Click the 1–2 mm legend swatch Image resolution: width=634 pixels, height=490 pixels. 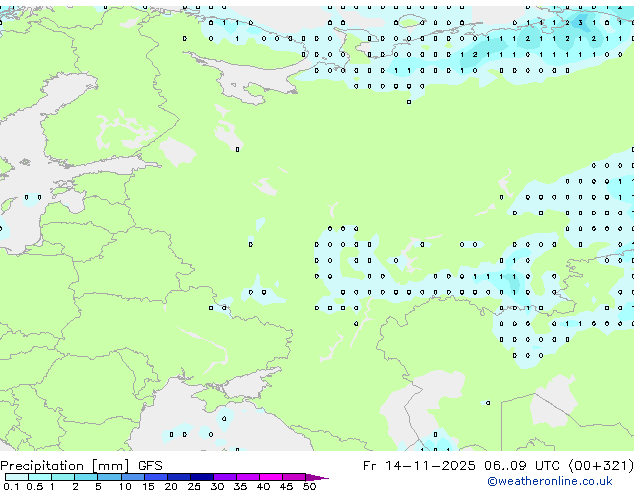pyautogui.click(x=63, y=477)
